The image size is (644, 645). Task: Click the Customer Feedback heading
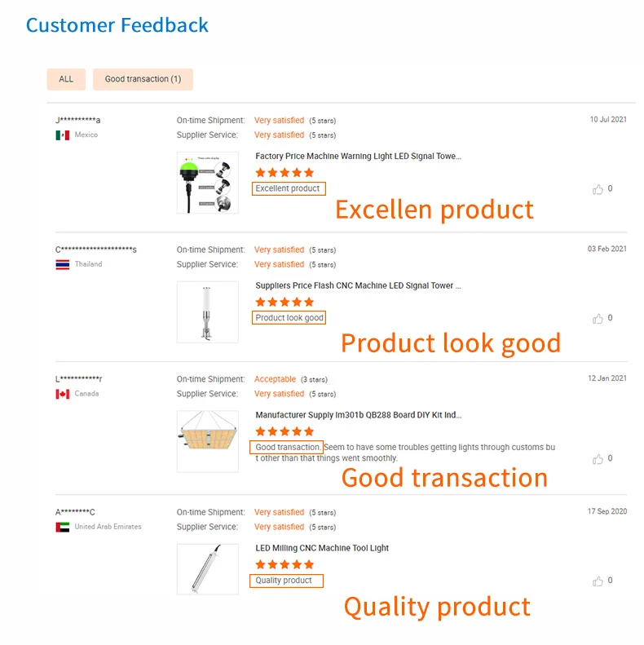click(x=117, y=25)
